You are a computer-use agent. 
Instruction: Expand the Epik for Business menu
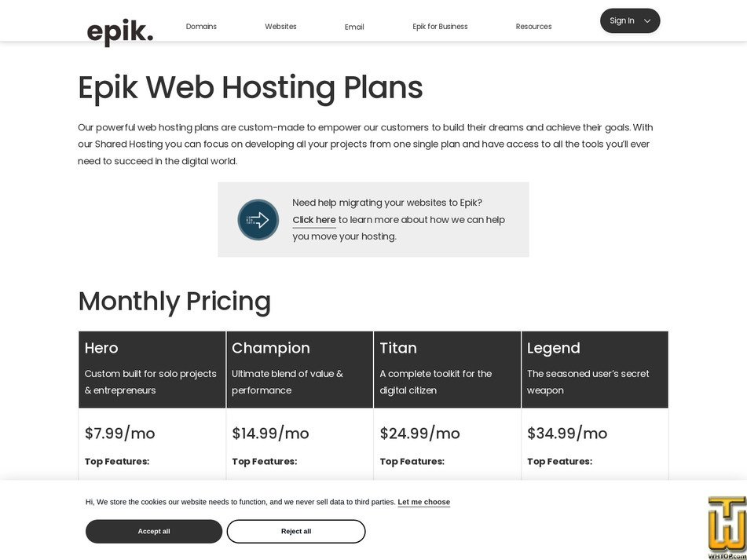[440, 26]
